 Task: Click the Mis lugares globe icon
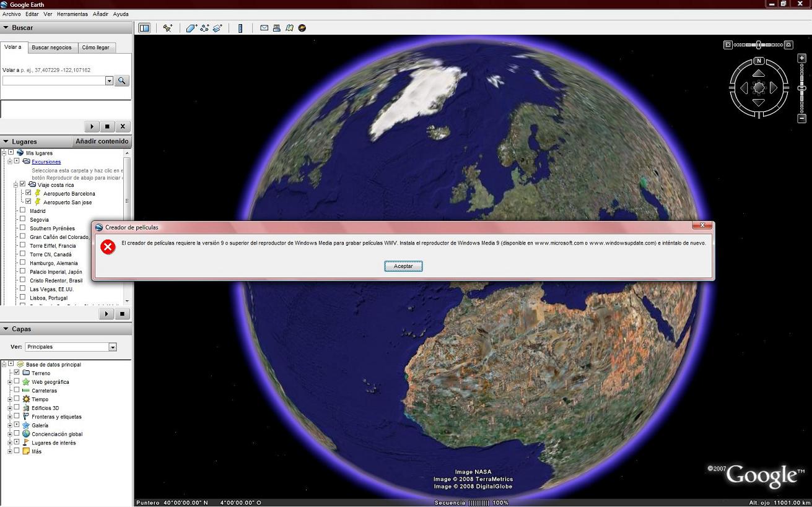tap(20, 152)
